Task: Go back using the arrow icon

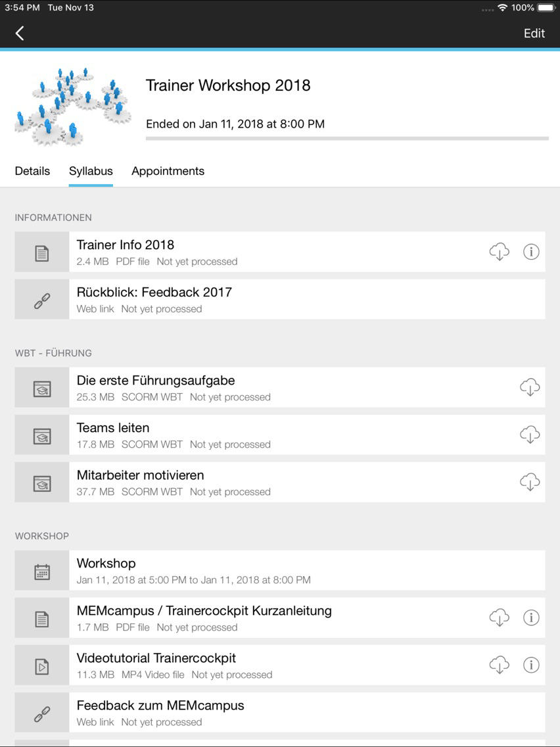Action: [x=20, y=34]
